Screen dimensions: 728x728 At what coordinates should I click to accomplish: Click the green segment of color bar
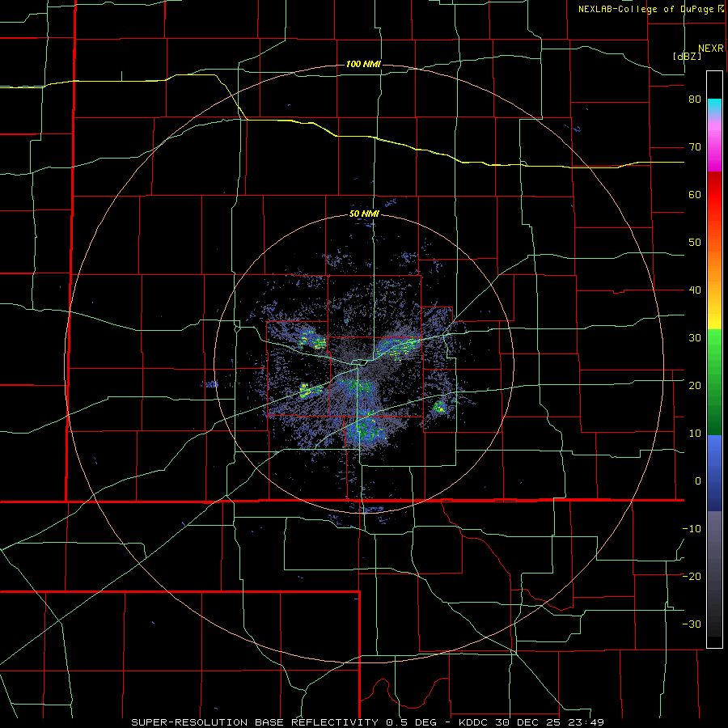[714, 382]
